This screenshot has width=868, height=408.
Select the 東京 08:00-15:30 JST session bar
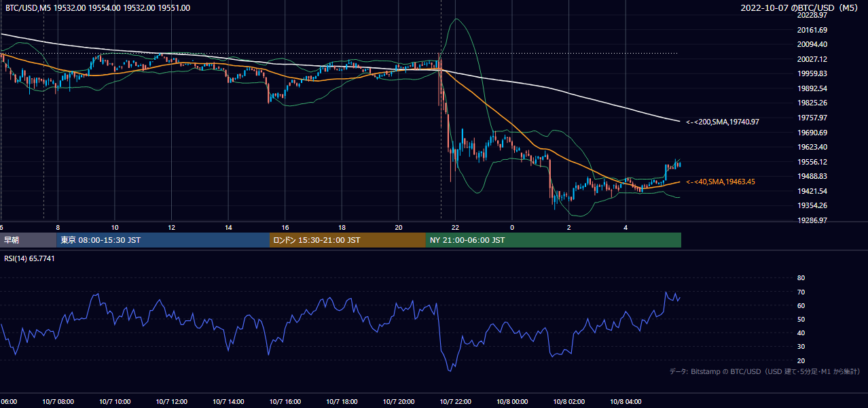point(163,240)
